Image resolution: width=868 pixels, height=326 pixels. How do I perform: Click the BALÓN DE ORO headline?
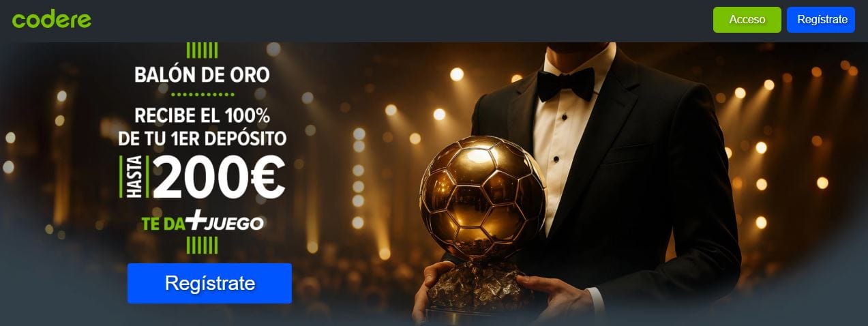point(202,74)
